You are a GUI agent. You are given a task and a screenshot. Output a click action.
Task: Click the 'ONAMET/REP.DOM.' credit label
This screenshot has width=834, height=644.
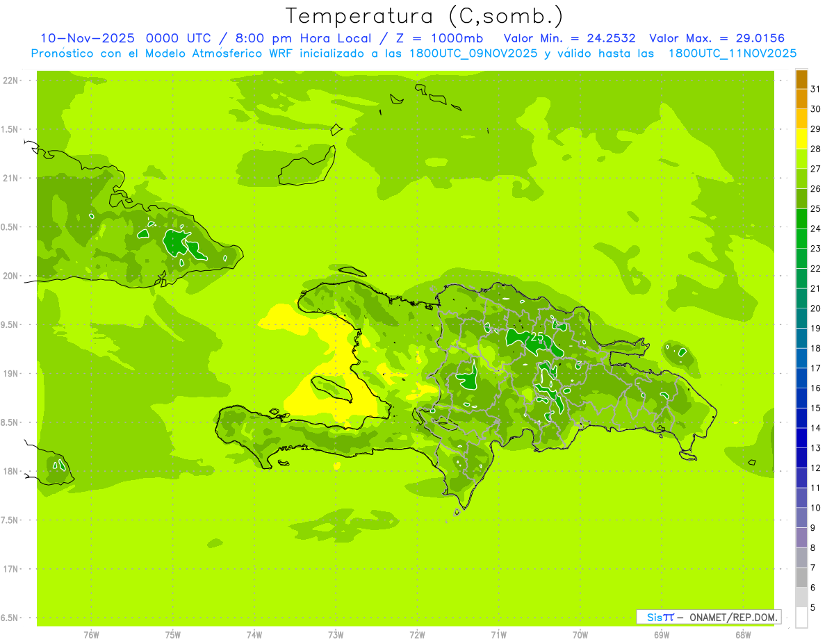coord(733,617)
